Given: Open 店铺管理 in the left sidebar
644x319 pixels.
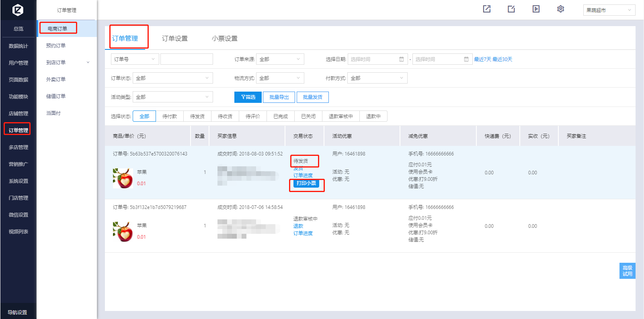Looking at the screenshot, I should coord(18,114).
